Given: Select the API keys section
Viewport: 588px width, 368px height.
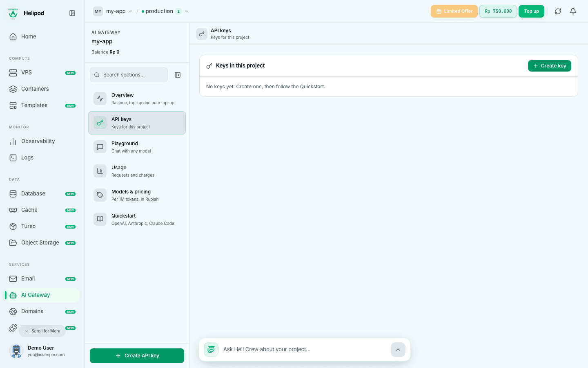Looking at the screenshot, I should [x=137, y=123].
